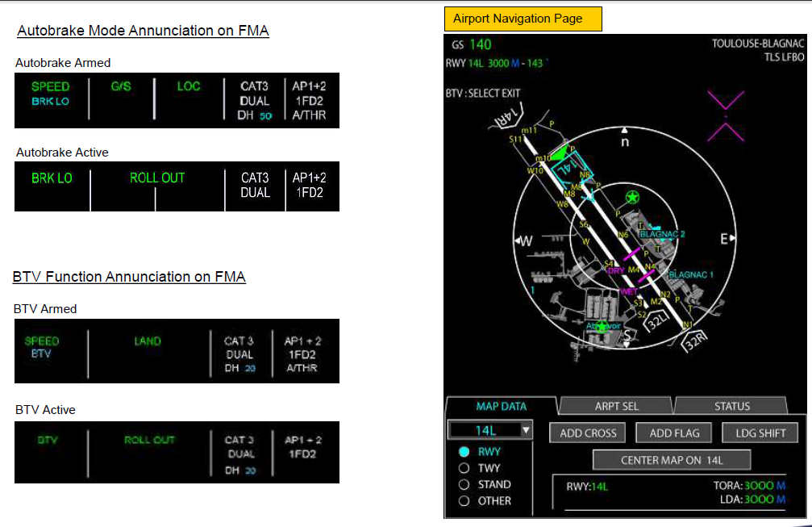Image resolution: width=812 pixels, height=527 pixels.
Task: Click cyan BRK LO in Autobrake Armed FMA
Action: [x=50, y=102]
